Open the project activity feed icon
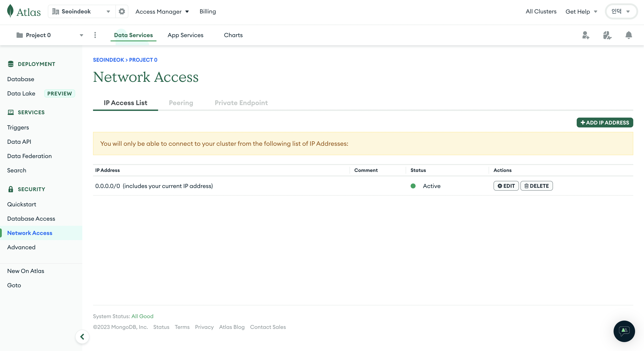Image resolution: width=644 pixels, height=351 pixels. (x=607, y=35)
